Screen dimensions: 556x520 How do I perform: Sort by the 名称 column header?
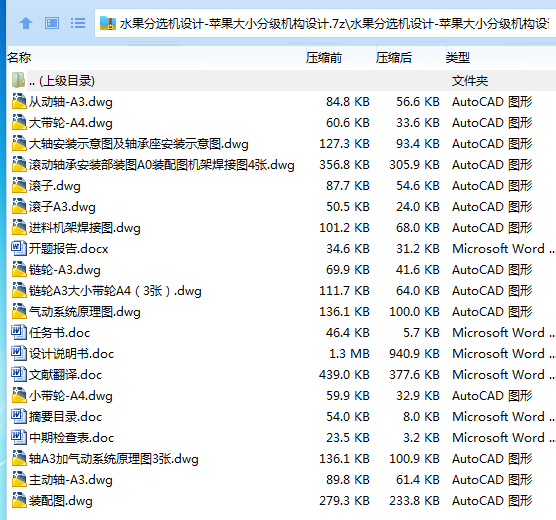coord(20,57)
